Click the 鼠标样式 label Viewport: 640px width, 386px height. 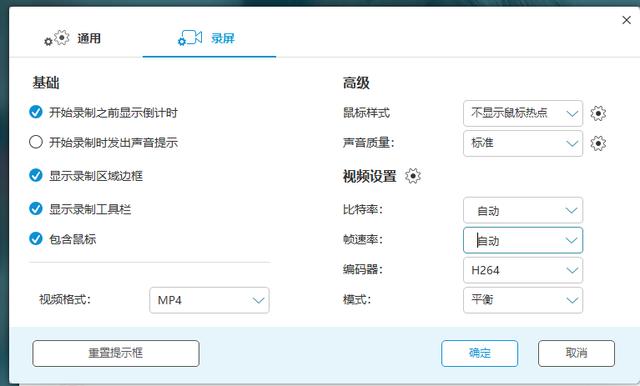(x=367, y=113)
